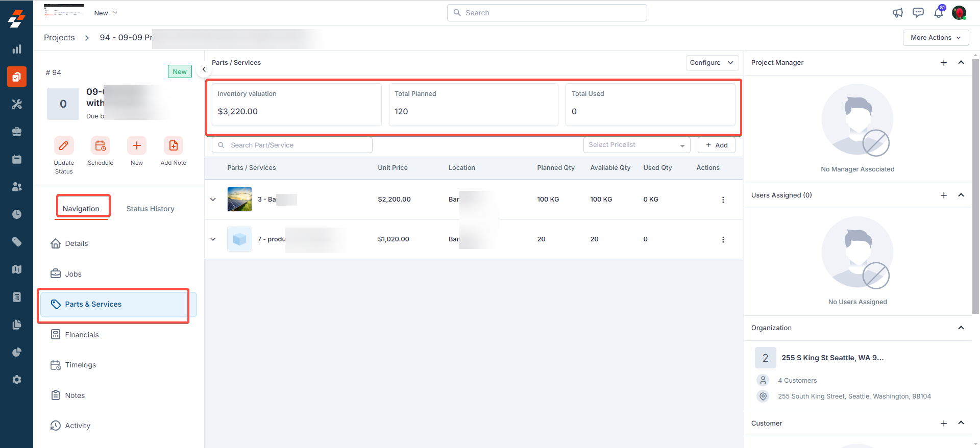This screenshot has height=448, width=980.
Task: Add a Project Manager with plus icon
Action: pos(943,63)
